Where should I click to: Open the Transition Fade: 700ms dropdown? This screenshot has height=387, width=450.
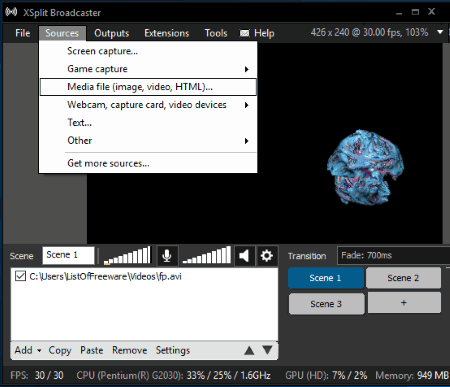point(393,256)
